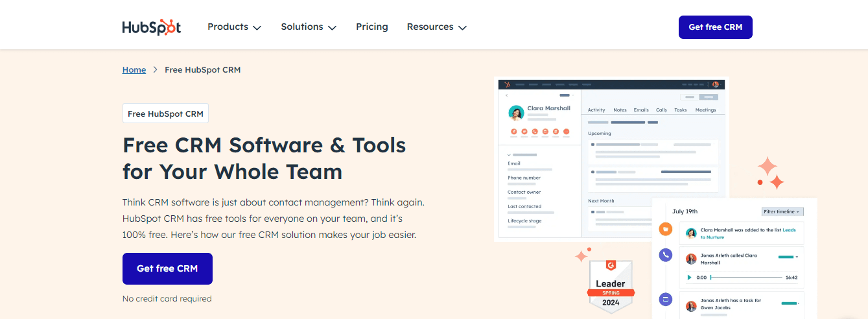Click the Clara Marshall contact name
868x319 pixels.
[x=549, y=108]
